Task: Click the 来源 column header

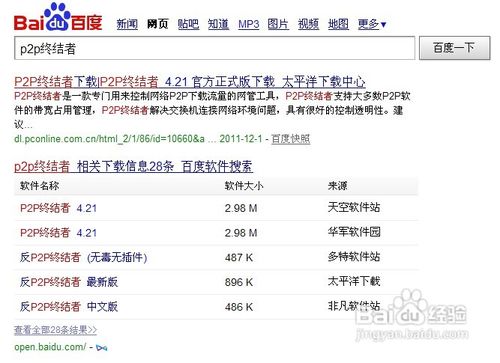Action: coord(337,186)
